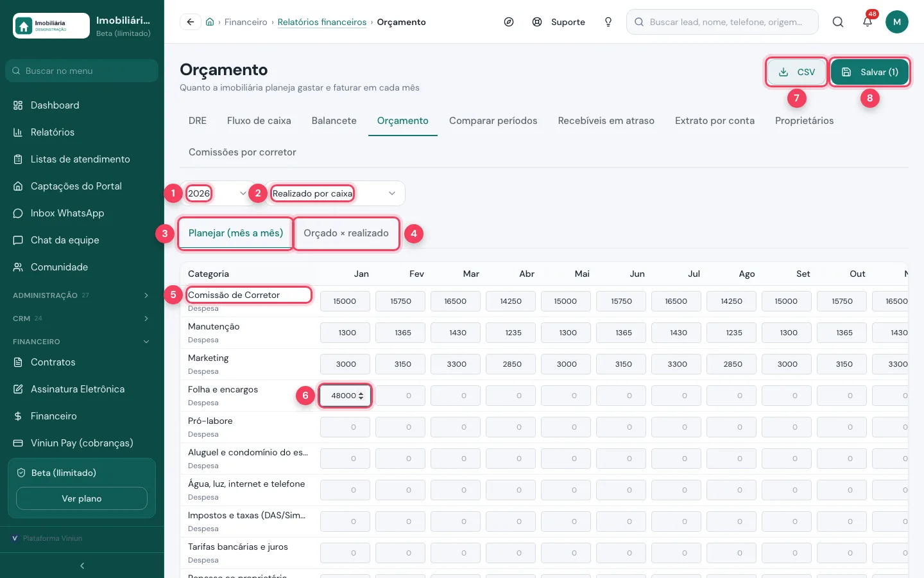Image resolution: width=924 pixels, height=578 pixels.
Task: Switch to Proprietários tab
Action: tap(805, 121)
